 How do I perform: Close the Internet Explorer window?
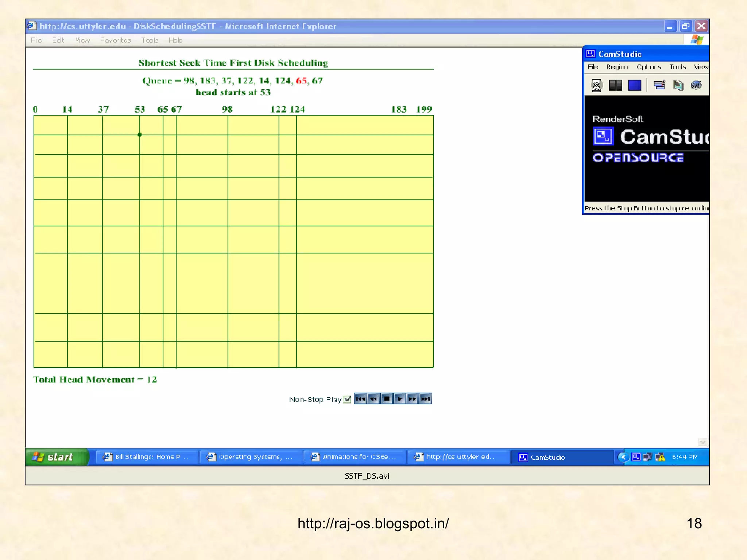pos(701,26)
